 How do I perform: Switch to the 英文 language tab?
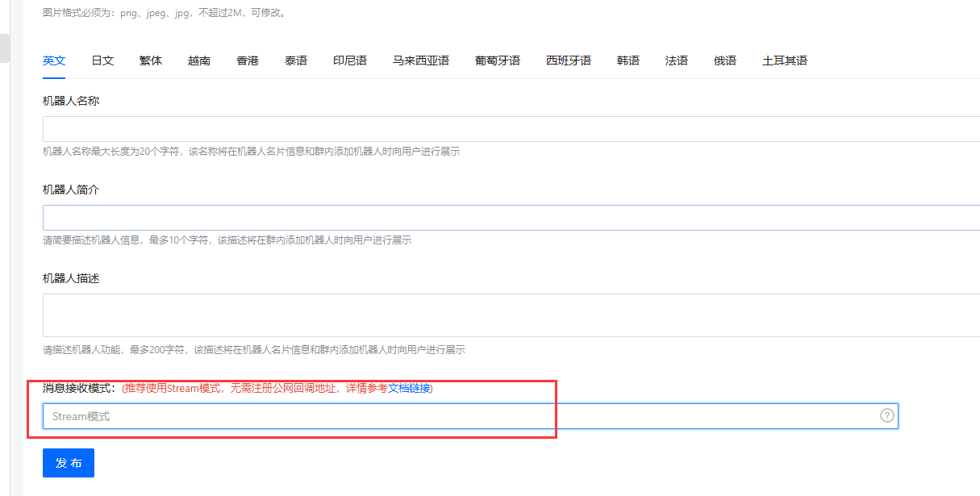click(x=54, y=60)
